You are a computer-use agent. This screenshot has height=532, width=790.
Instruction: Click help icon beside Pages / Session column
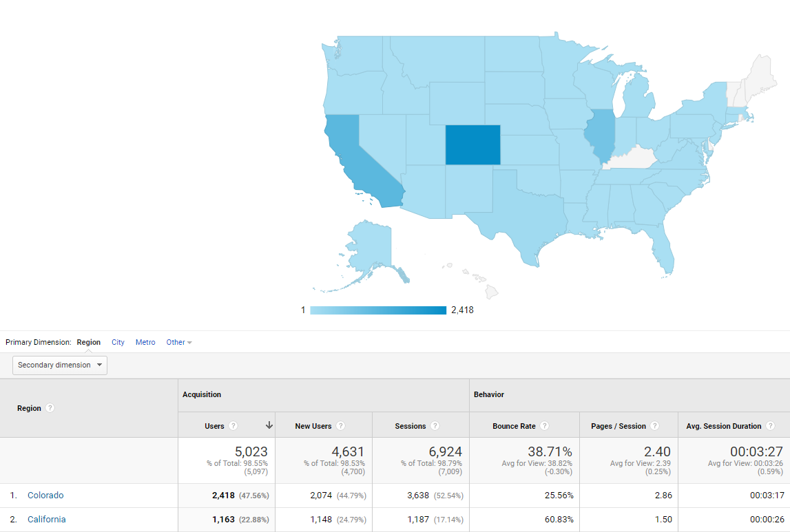pos(654,426)
